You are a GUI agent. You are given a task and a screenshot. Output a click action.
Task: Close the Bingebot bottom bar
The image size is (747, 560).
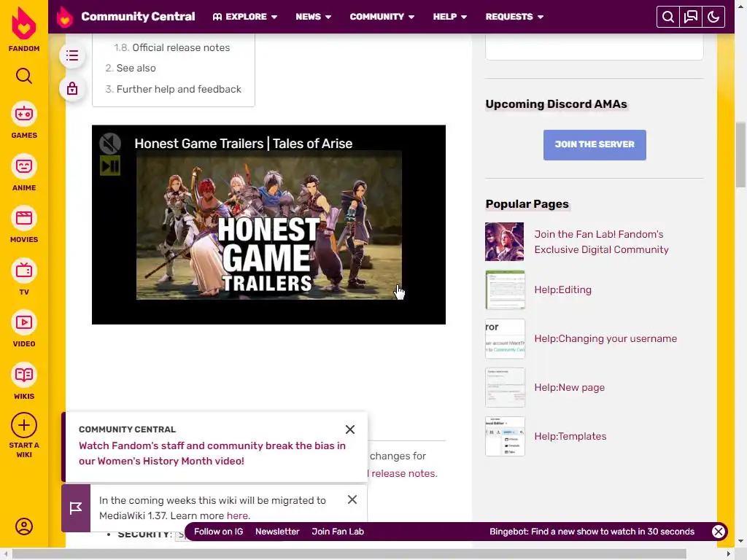coord(719,532)
